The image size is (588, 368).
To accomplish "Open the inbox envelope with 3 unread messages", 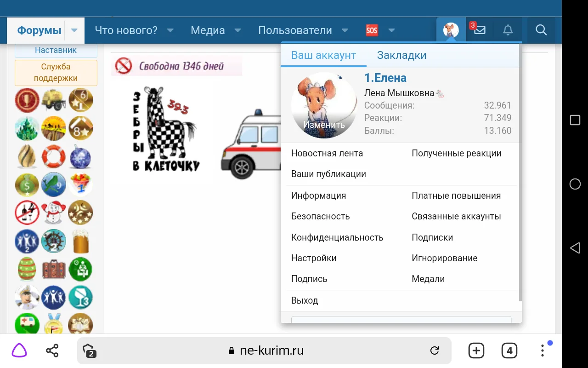I will (480, 30).
